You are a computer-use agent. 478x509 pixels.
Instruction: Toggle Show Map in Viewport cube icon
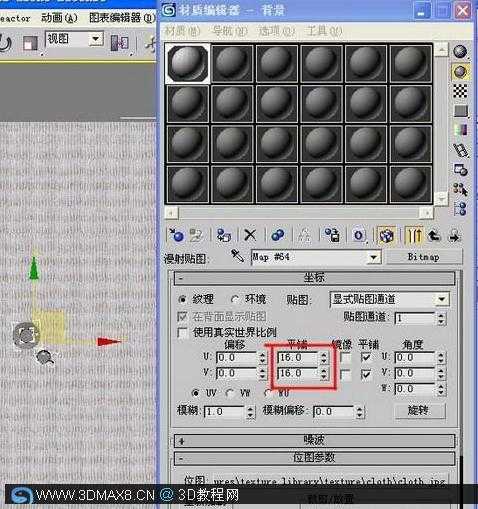[387, 236]
